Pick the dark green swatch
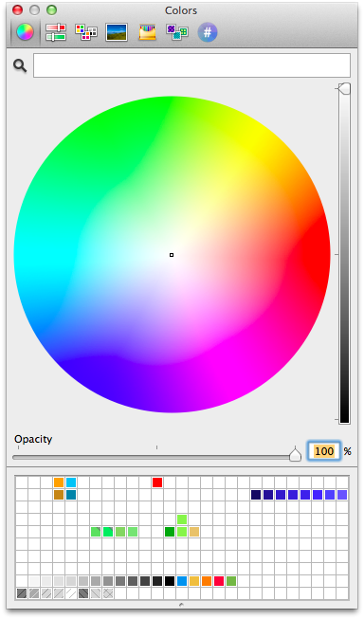Image resolution: width=364 pixels, height=619 pixels. [170, 532]
